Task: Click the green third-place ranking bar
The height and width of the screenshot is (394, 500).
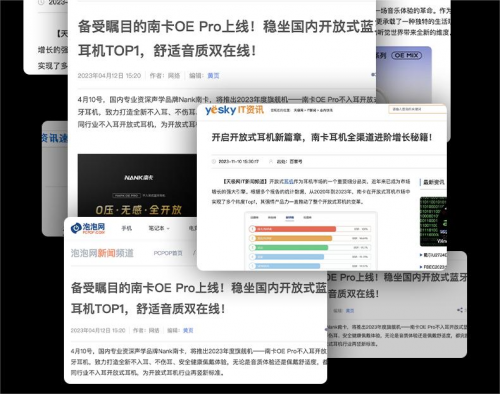Action: tap(289, 248)
